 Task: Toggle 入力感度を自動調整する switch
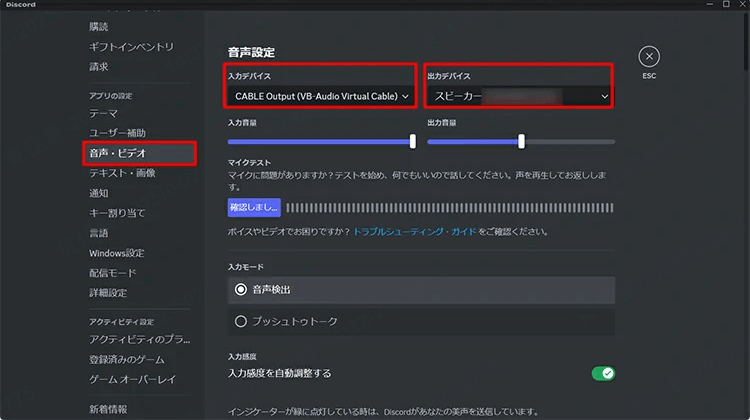click(603, 373)
